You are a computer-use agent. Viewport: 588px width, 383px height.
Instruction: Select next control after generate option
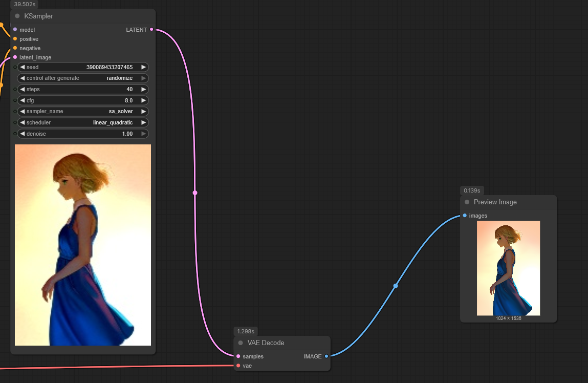tap(143, 78)
